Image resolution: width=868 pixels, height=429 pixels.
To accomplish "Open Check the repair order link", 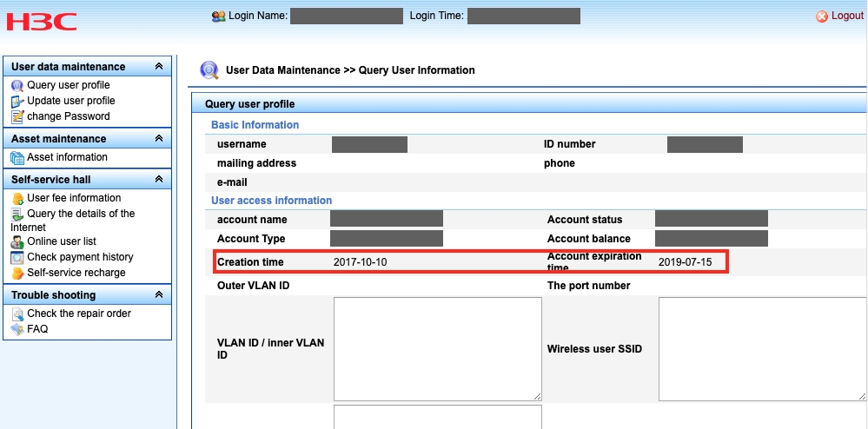I will click(x=79, y=313).
